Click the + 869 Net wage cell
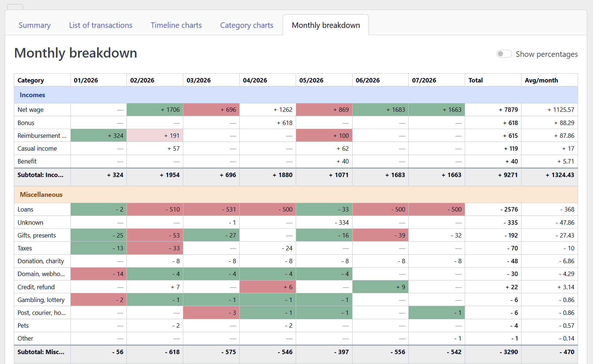 point(324,110)
